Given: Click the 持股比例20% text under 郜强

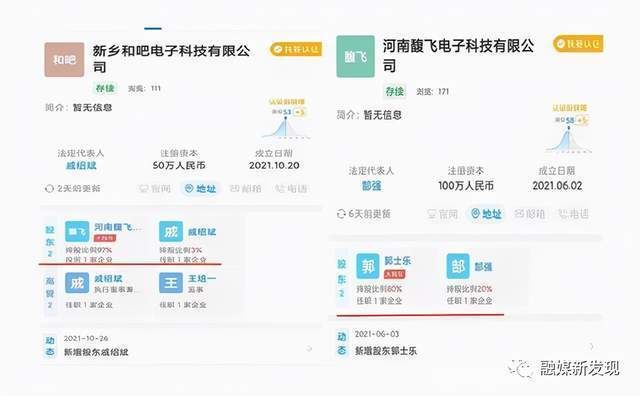Looking at the screenshot, I should pyautogui.click(x=469, y=289).
